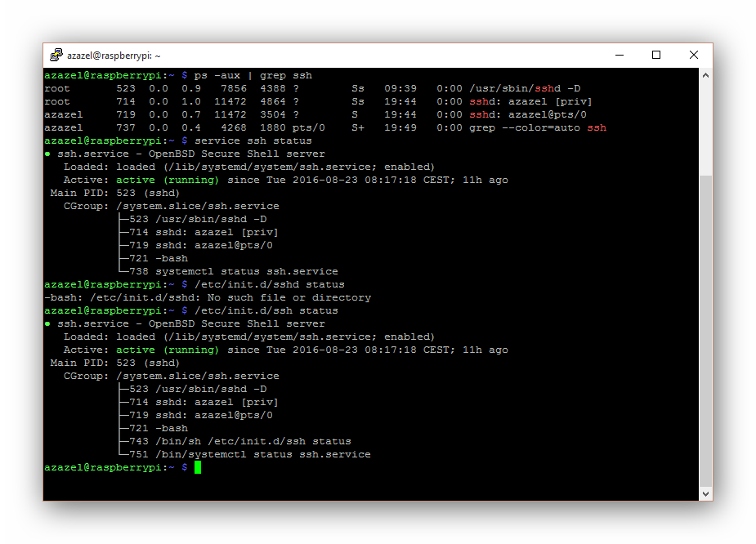Click the scrollbar down arrow
756x544 pixels.
(x=705, y=493)
